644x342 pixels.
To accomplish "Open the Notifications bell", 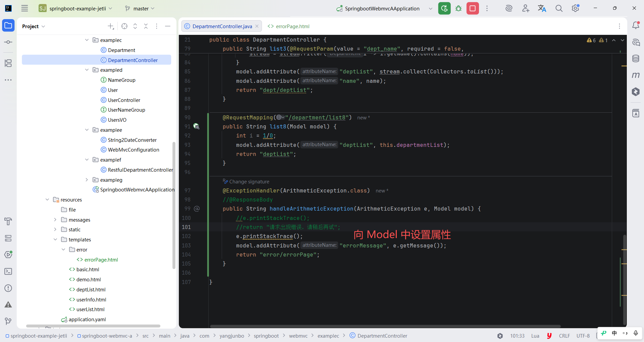I will [636, 25].
